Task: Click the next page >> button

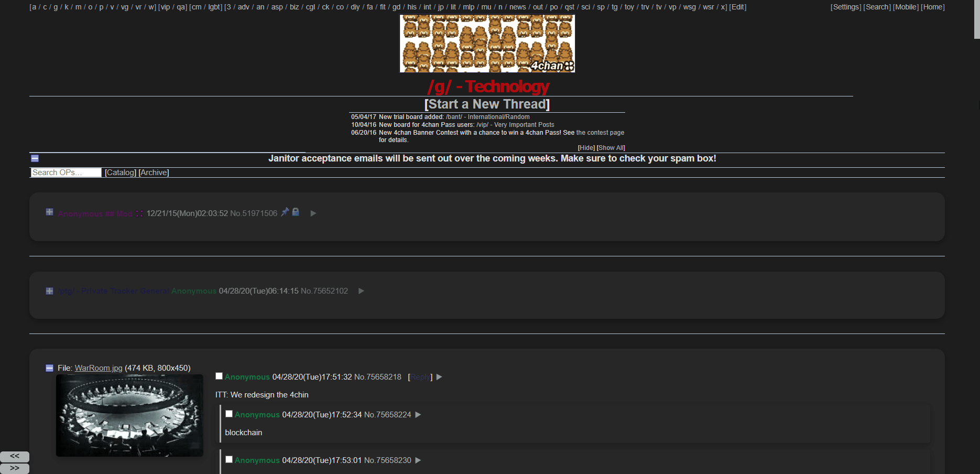Action: [x=15, y=468]
